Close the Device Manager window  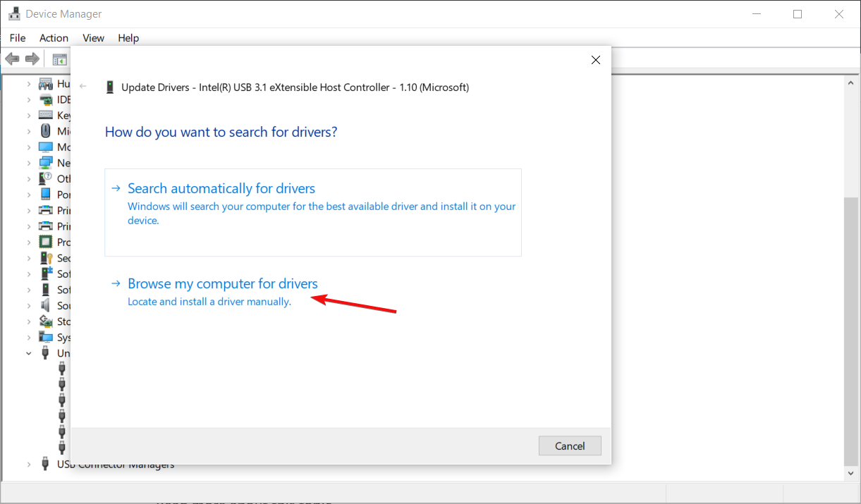click(x=838, y=14)
